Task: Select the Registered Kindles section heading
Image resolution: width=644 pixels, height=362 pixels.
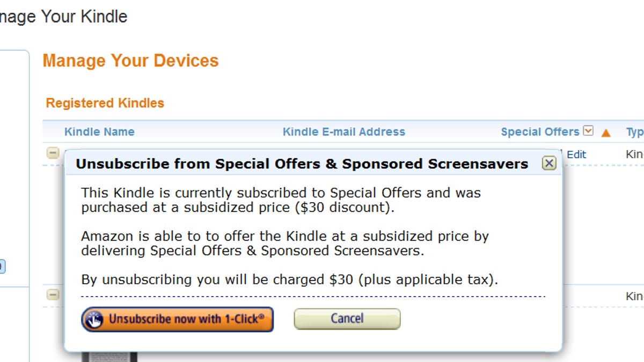Action: coord(105,103)
